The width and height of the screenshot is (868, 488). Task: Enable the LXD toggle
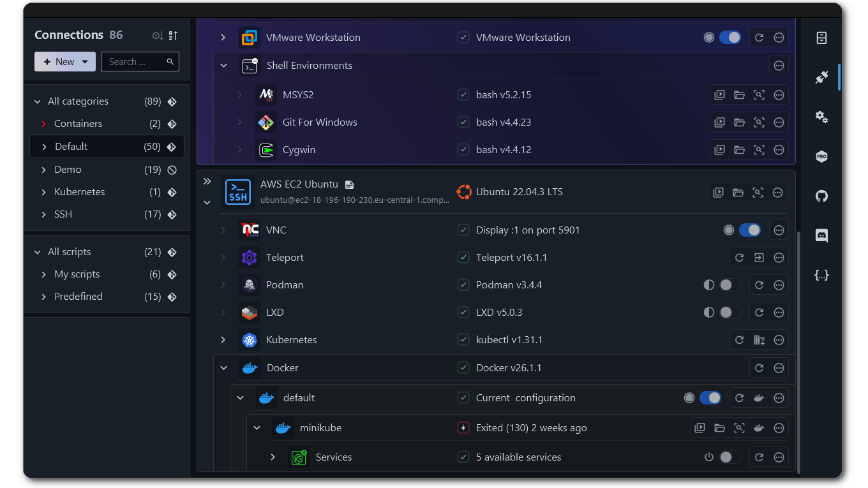point(730,313)
